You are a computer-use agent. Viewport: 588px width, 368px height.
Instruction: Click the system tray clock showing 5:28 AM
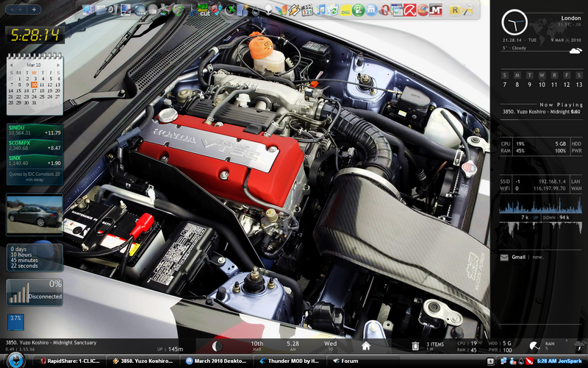[x=548, y=361]
